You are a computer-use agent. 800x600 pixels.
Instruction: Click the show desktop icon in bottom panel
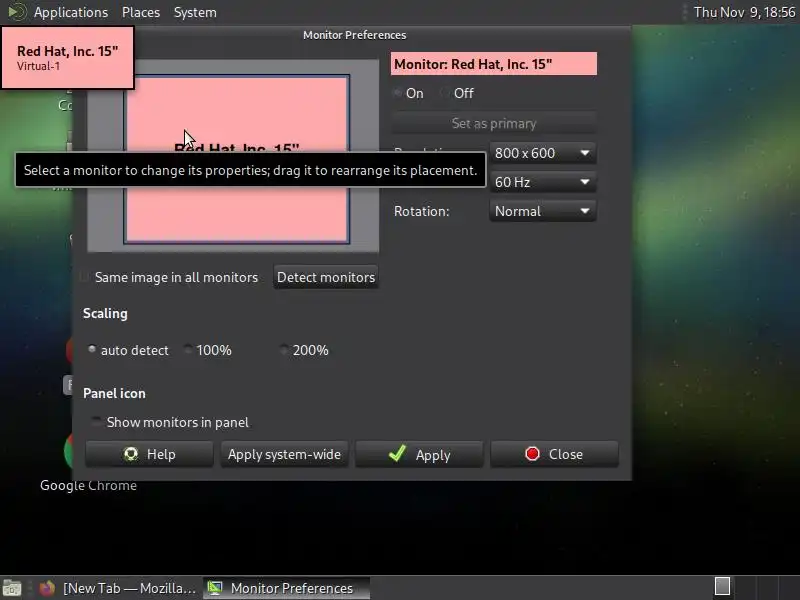click(x=12, y=588)
